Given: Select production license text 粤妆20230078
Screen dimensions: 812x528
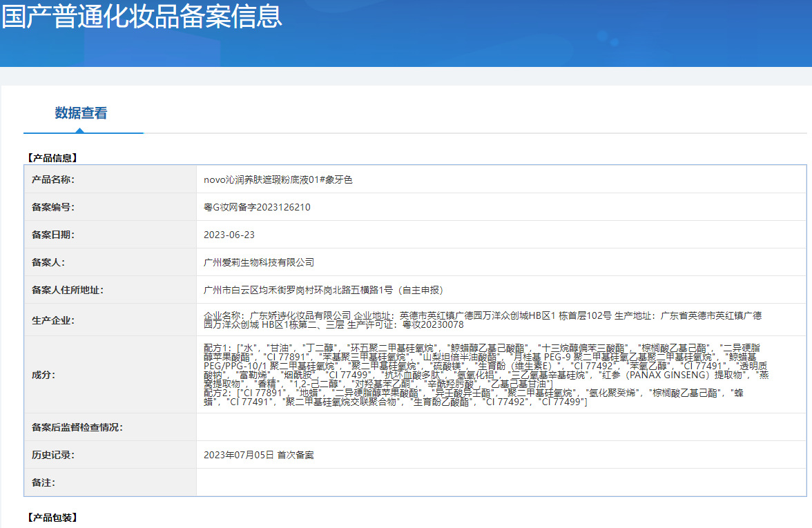Looking at the screenshot, I should [x=433, y=324].
